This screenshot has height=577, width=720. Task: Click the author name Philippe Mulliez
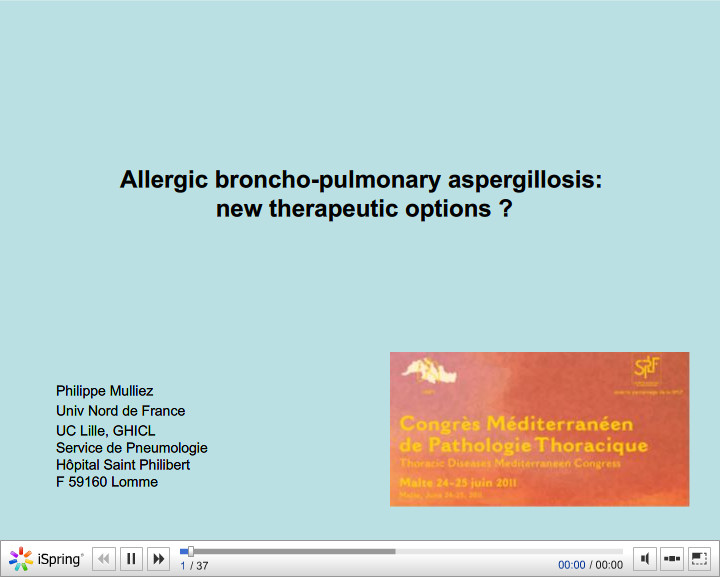click(x=104, y=391)
